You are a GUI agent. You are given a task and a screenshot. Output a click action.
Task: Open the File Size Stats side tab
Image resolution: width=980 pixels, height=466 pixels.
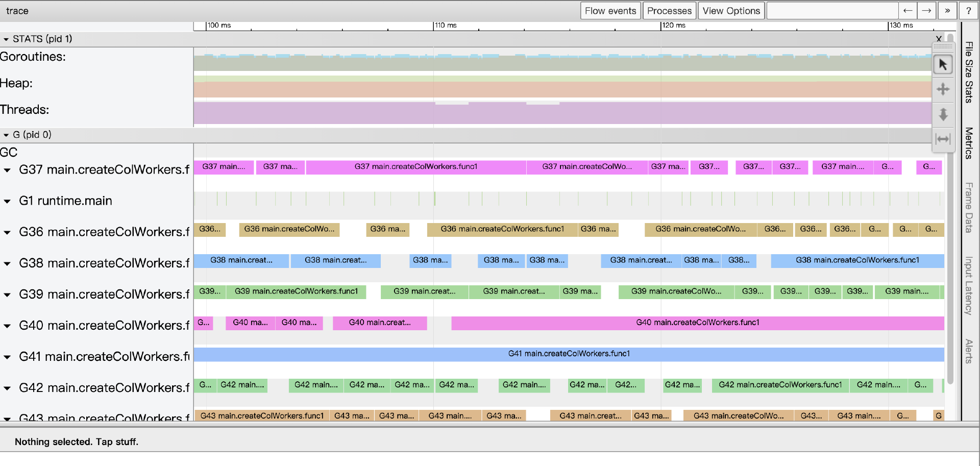pyautogui.click(x=968, y=72)
